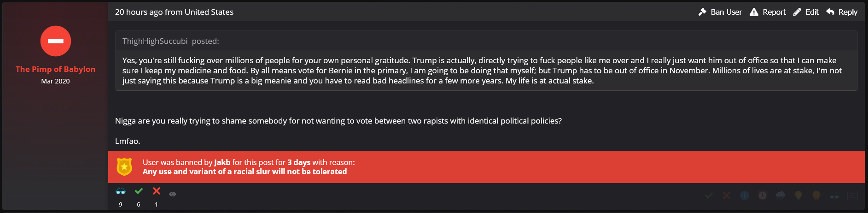
Task: Click the banned user's red avatar
Action: pos(56,41)
